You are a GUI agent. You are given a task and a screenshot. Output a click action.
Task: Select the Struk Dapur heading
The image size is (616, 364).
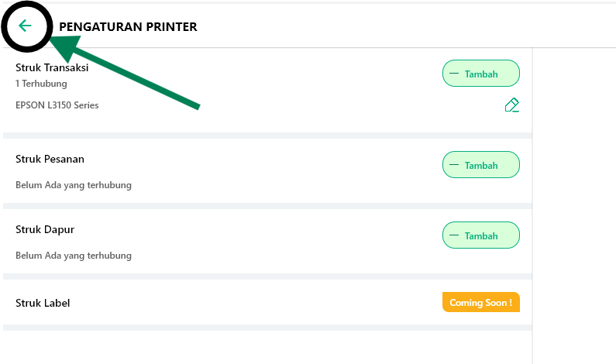45,229
